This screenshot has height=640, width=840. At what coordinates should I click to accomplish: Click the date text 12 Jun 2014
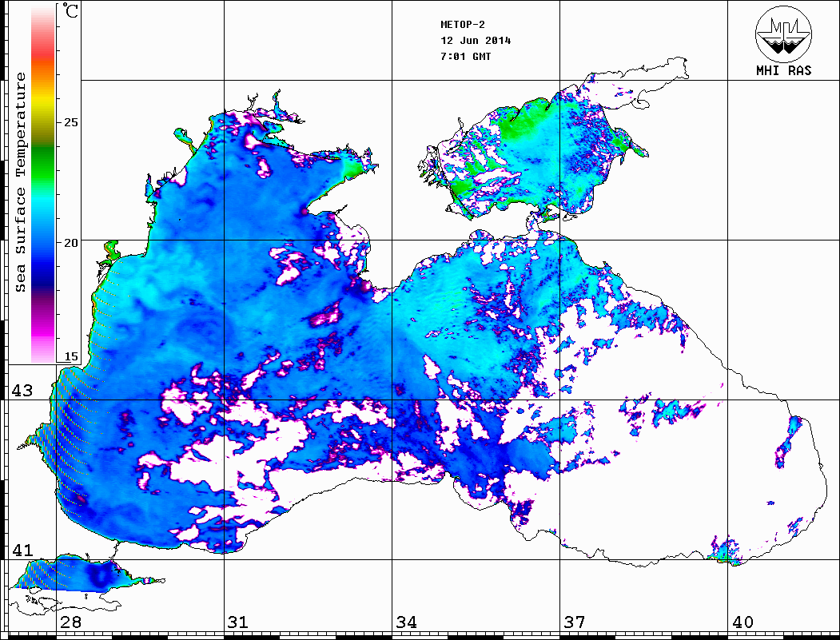pos(476,41)
